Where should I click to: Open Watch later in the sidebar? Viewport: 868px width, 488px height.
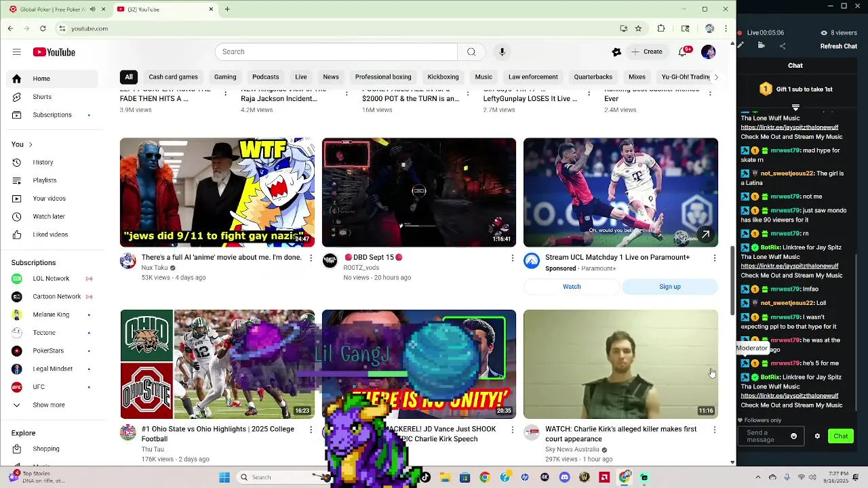49,216
